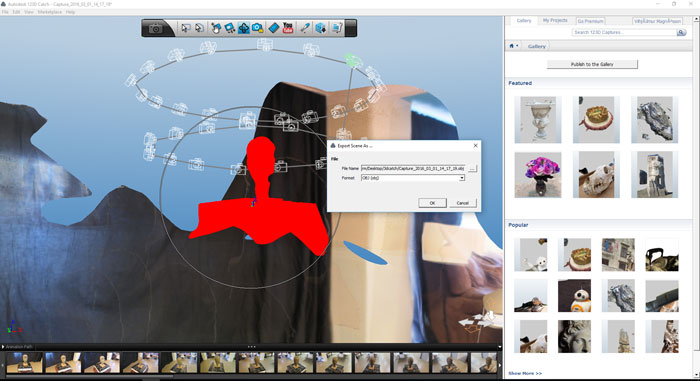Screen dimensions: 700x381
Task: Click the File Name path field
Action: click(x=413, y=168)
